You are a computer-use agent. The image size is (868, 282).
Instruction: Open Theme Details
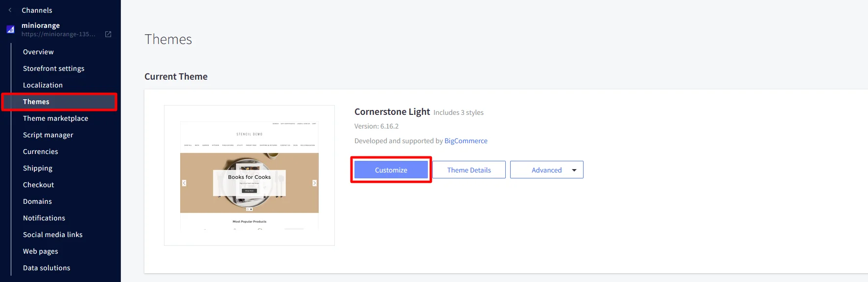pyautogui.click(x=469, y=170)
